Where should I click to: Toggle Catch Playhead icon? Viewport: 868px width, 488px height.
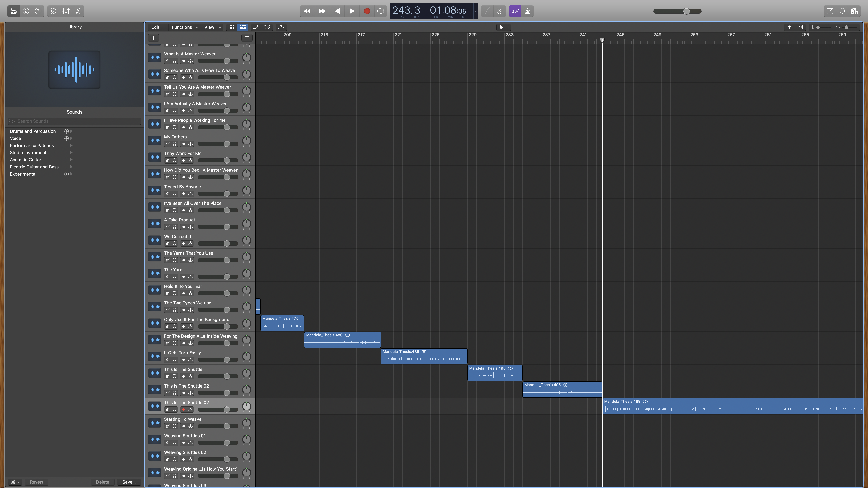[x=281, y=27]
